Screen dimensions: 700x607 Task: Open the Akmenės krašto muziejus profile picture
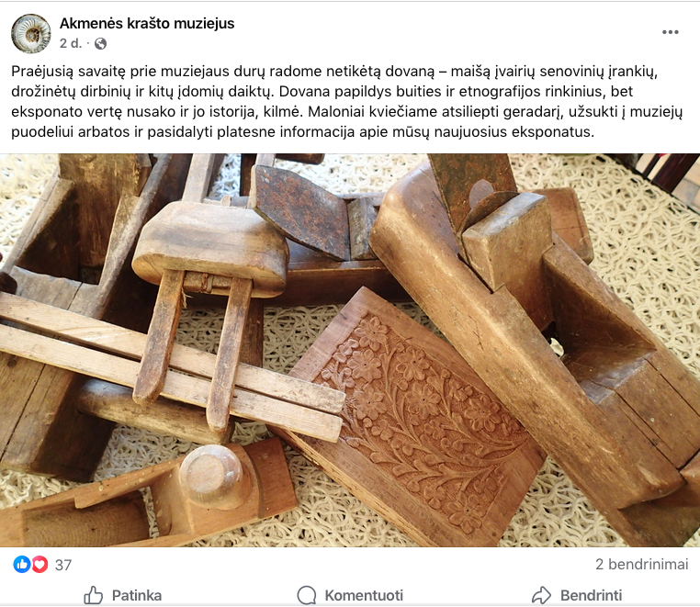click(x=31, y=33)
